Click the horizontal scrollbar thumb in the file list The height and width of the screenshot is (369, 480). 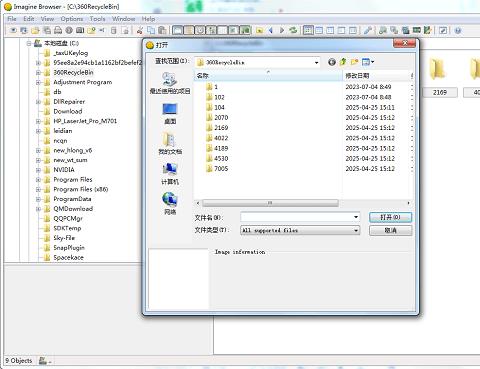tap(270, 203)
